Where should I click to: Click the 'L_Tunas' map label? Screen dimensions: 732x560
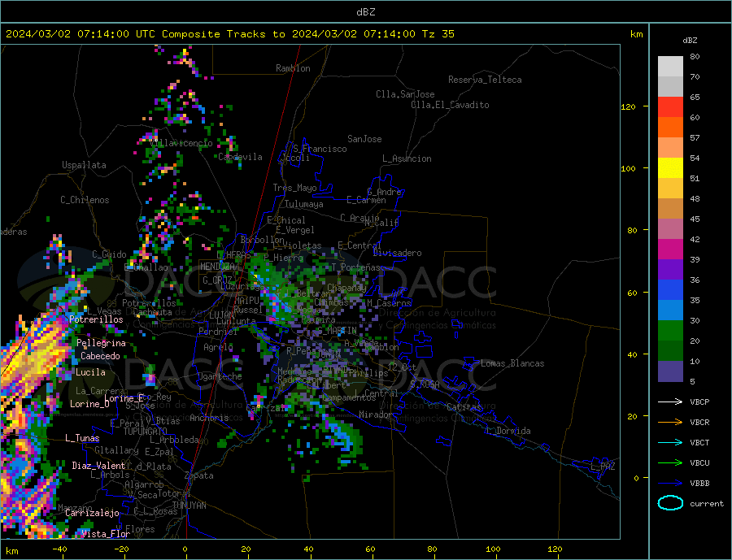[82, 438]
